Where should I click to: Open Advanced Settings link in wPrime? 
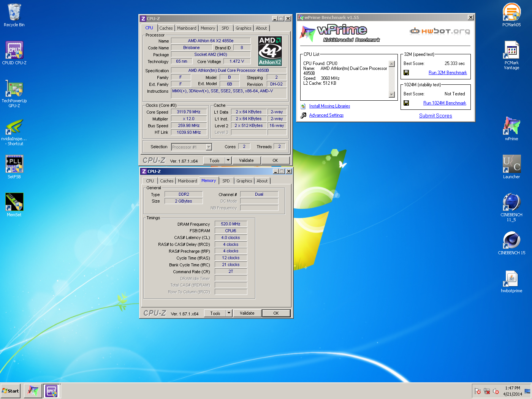tap(326, 115)
